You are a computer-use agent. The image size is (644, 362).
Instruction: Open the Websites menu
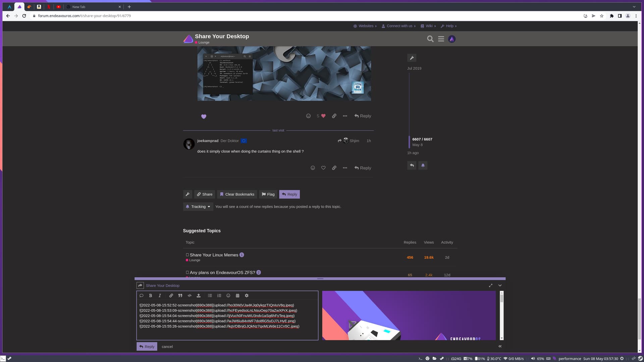point(365,26)
